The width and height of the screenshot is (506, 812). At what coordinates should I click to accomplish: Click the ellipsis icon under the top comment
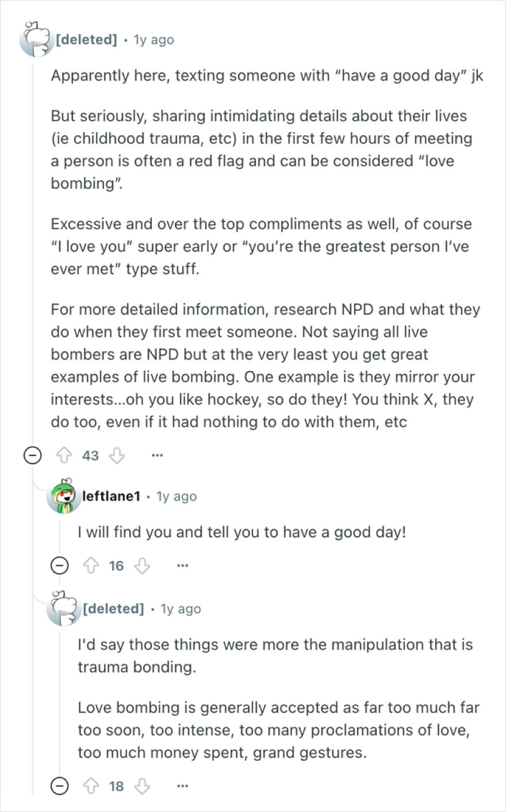tap(158, 455)
